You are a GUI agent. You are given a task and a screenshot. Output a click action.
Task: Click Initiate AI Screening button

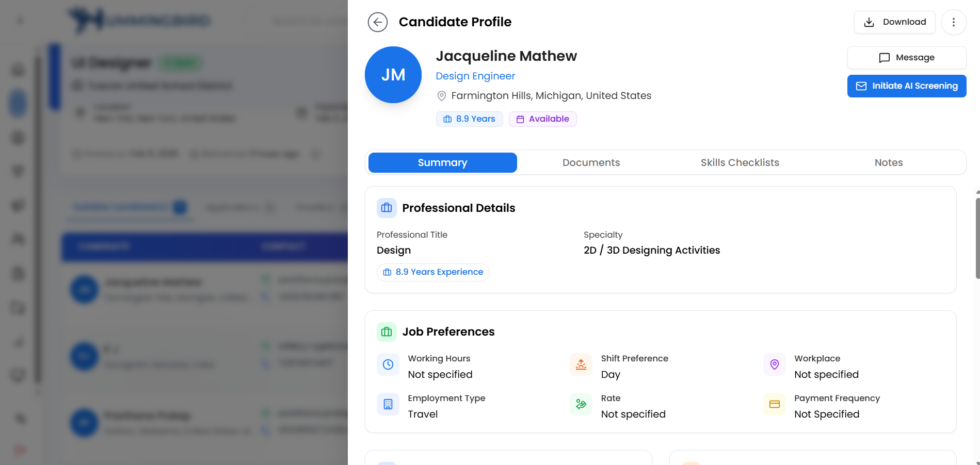point(906,86)
